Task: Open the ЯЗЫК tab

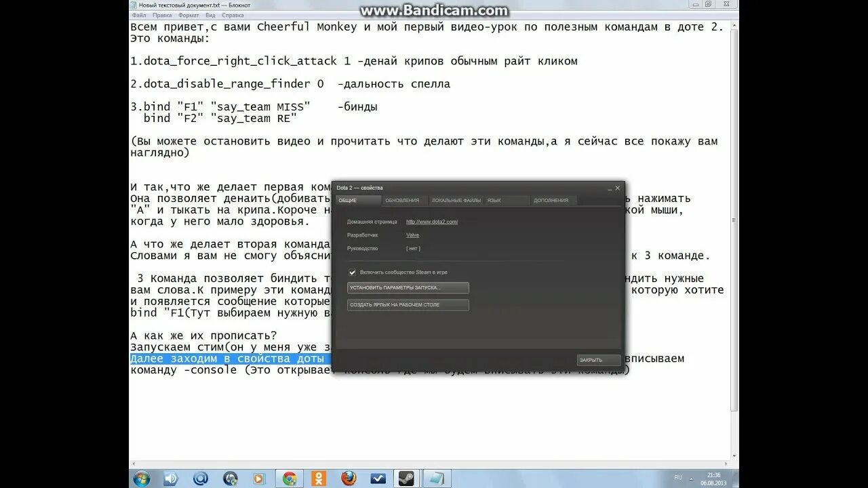Action: (507, 200)
